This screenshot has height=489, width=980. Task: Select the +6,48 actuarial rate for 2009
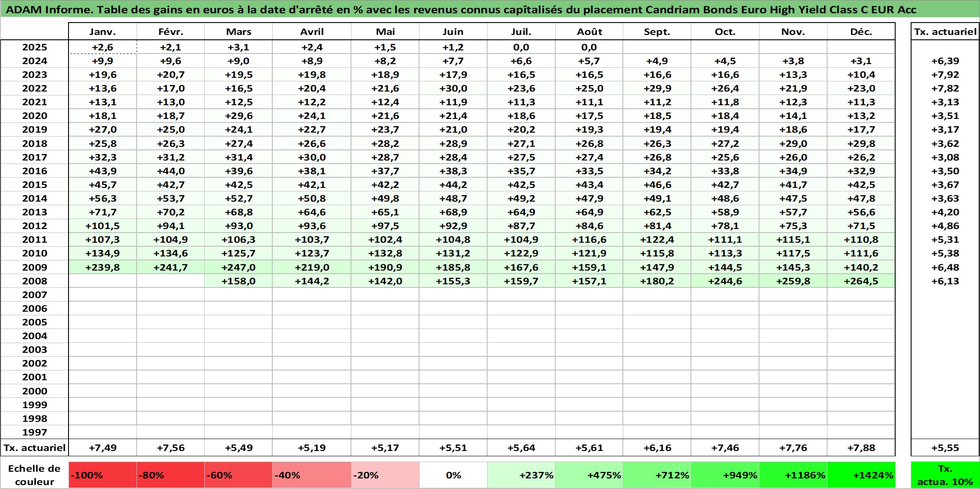[x=945, y=267]
